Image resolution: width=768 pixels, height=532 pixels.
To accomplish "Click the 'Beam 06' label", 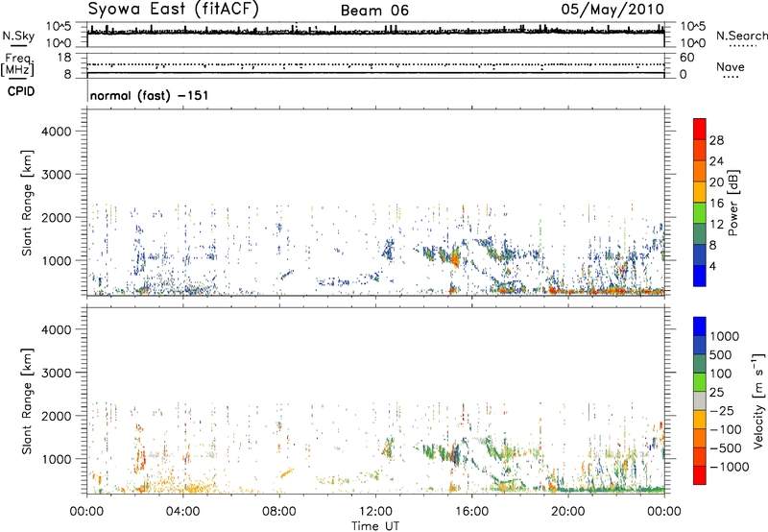I will pyautogui.click(x=374, y=11).
